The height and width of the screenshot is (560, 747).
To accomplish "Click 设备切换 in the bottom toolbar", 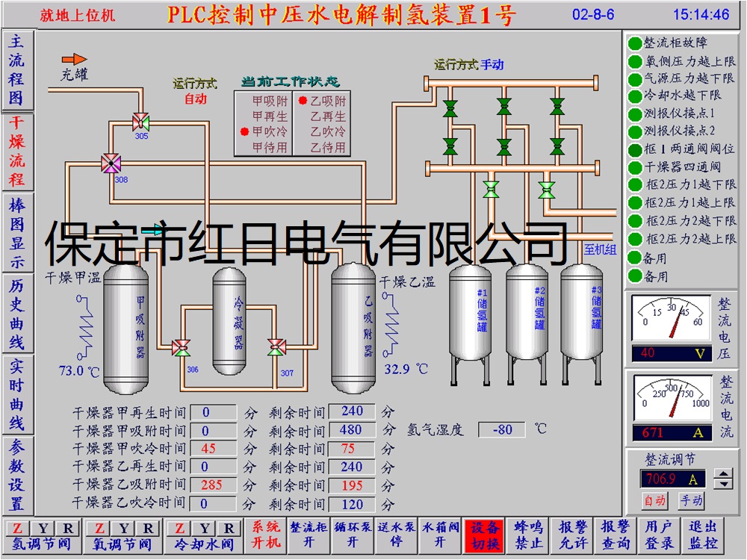I will [486, 534].
